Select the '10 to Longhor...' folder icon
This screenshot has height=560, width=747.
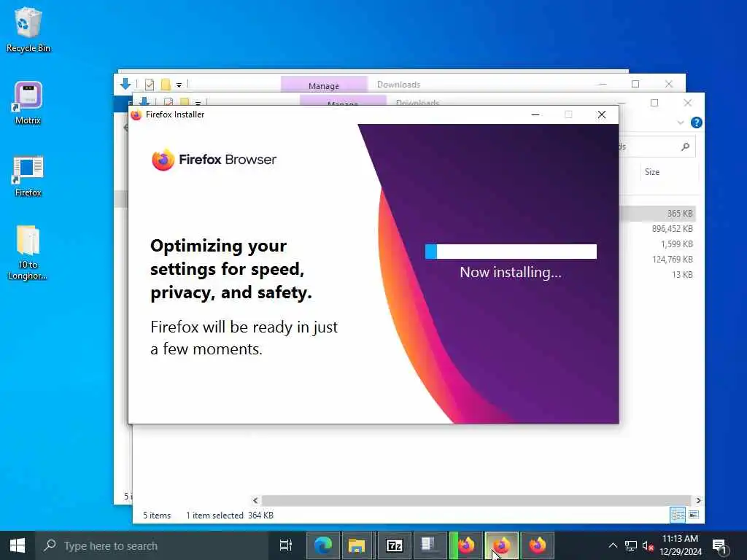pos(28,252)
